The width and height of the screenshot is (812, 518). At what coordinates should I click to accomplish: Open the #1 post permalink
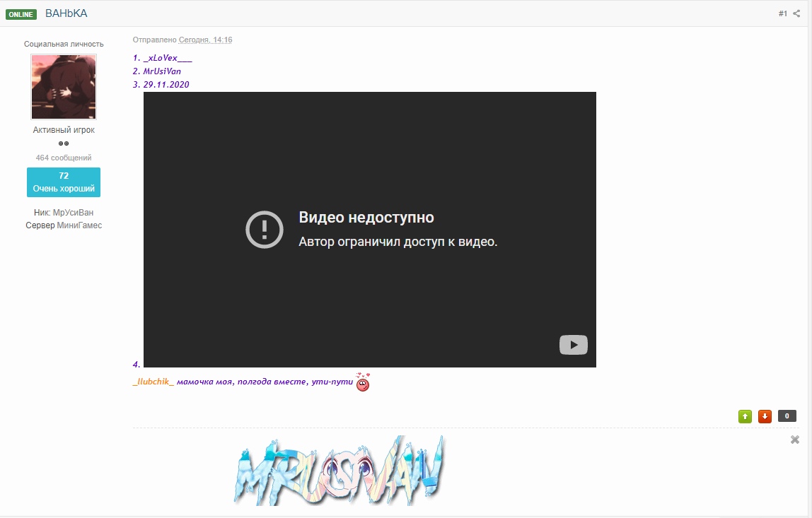coord(782,13)
